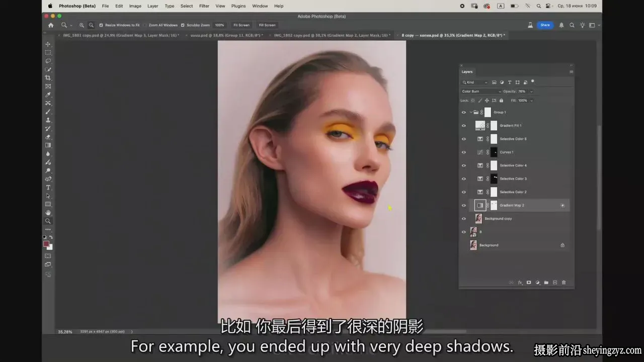644x362 pixels.
Task: Open the layer style fx menu
Action: pyautogui.click(x=520, y=283)
